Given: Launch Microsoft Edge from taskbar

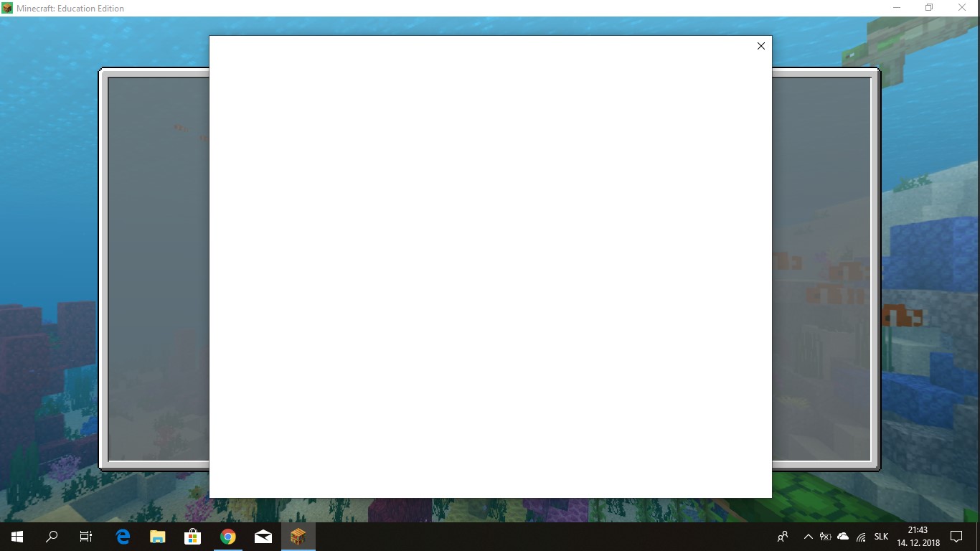Looking at the screenshot, I should click(123, 537).
